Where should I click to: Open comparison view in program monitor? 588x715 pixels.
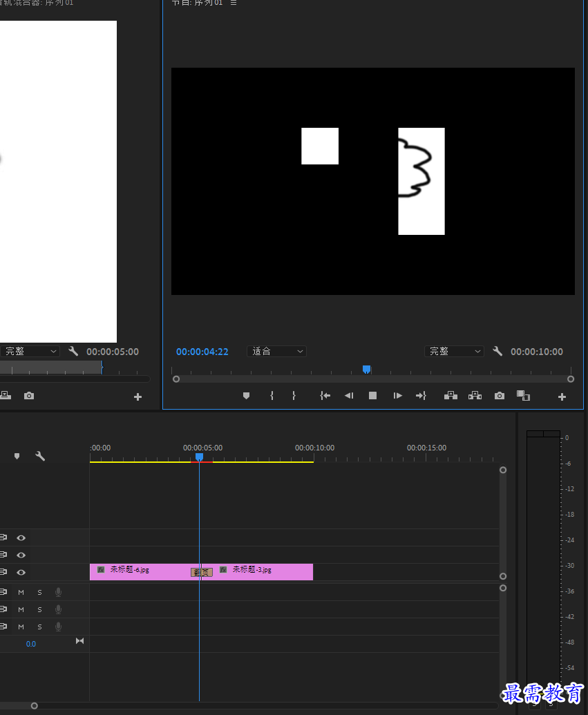click(523, 396)
